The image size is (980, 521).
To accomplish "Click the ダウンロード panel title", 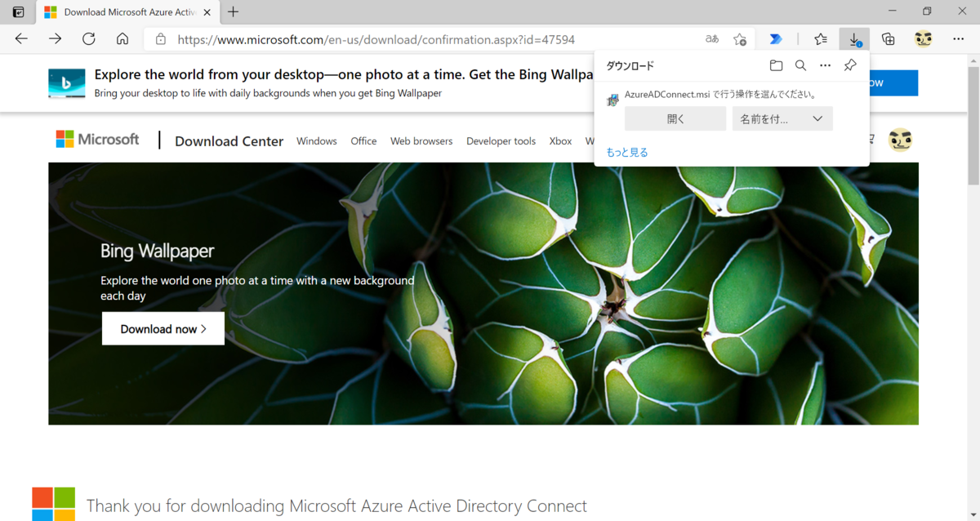I will click(630, 65).
